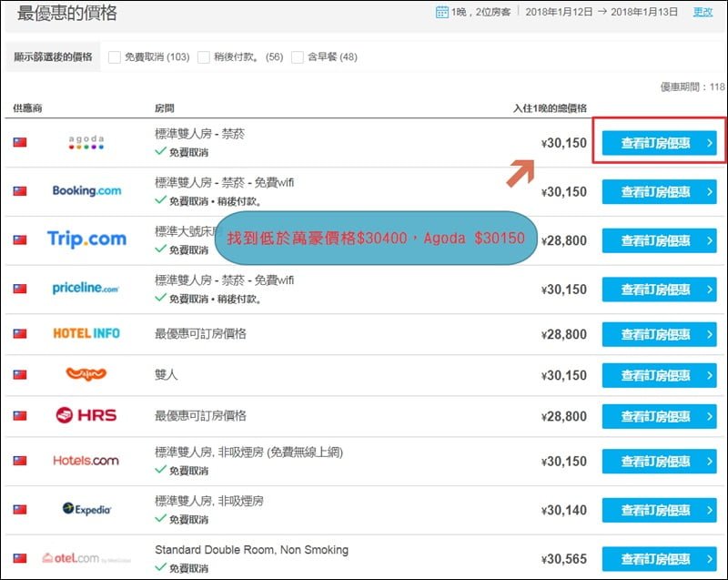This screenshot has height=580, width=728.
Task: View 查看訂房優惠 for the otel.com row
Action: click(659, 559)
